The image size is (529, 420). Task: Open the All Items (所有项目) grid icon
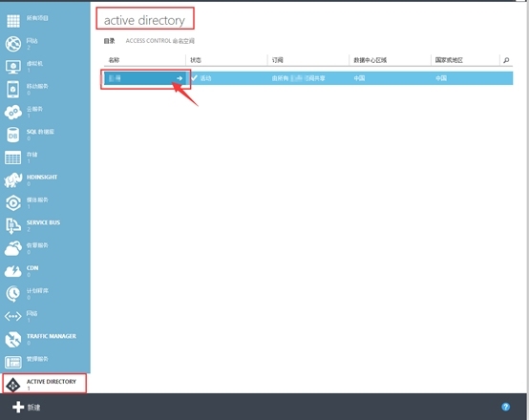pos(13,21)
